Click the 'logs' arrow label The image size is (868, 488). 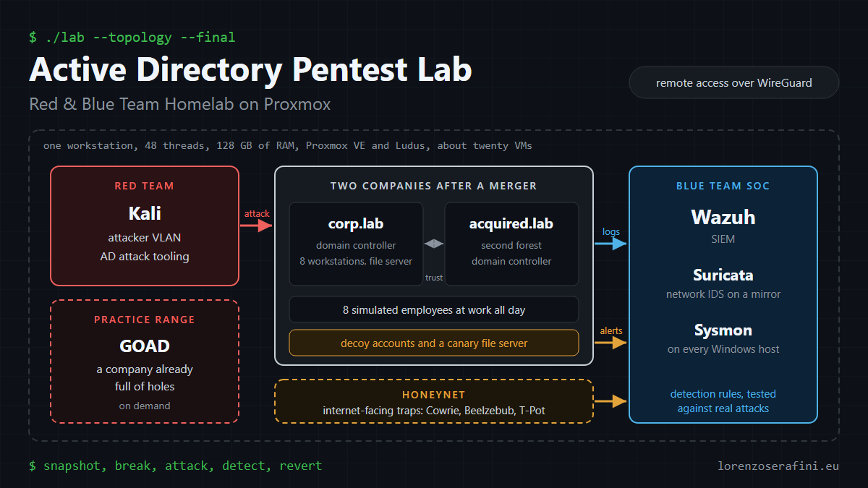tap(610, 232)
